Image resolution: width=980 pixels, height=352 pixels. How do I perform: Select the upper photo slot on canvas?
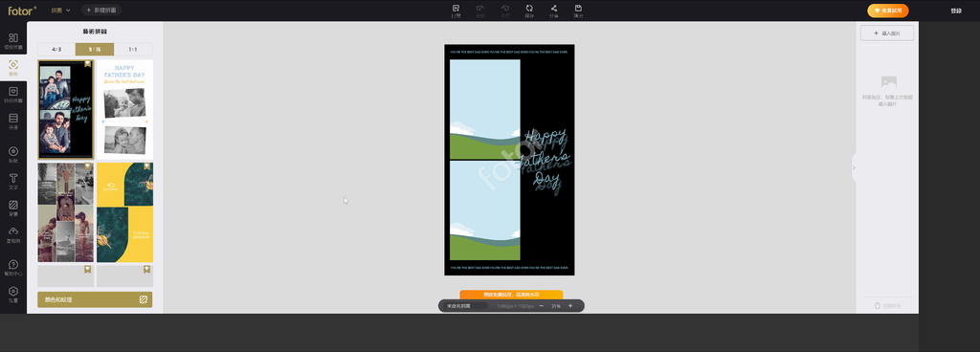(484, 109)
